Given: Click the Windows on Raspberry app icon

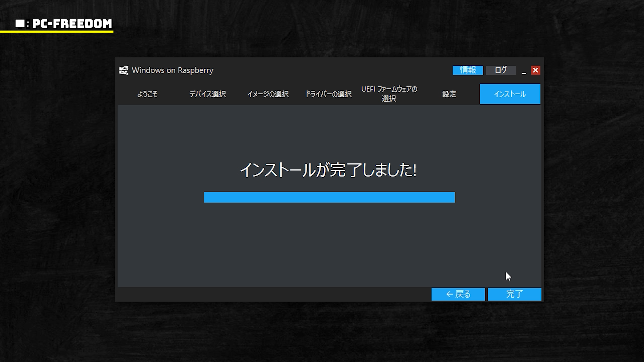Looking at the screenshot, I should coord(124,70).
